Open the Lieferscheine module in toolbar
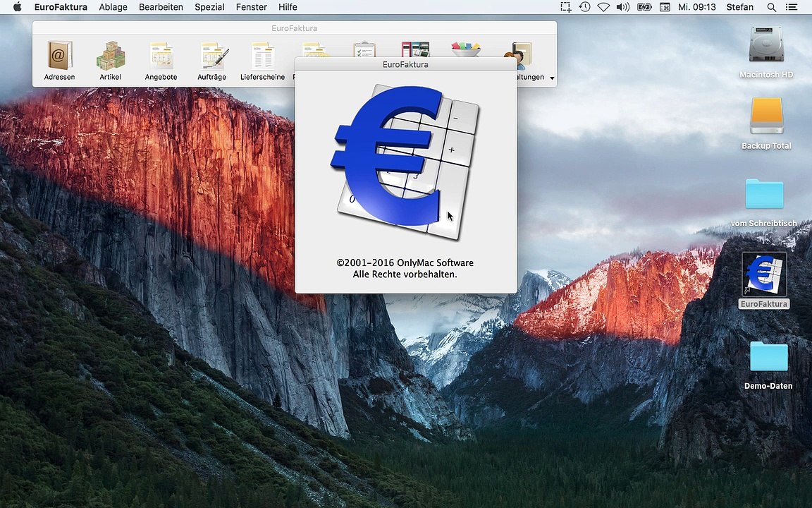 tap(262, 61)
